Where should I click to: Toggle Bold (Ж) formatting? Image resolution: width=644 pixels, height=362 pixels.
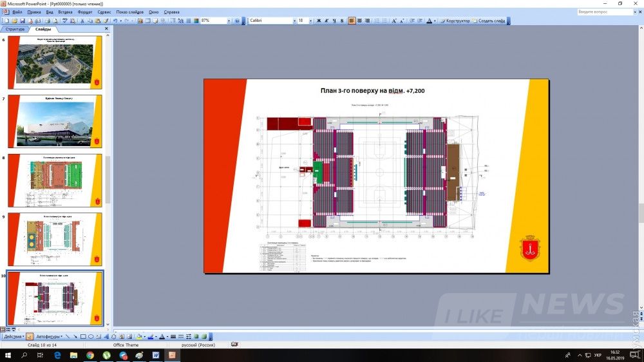click(x=319, y=21)
